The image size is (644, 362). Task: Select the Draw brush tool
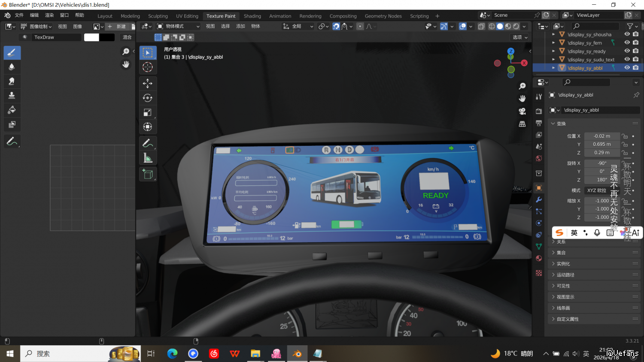[12, 53]
